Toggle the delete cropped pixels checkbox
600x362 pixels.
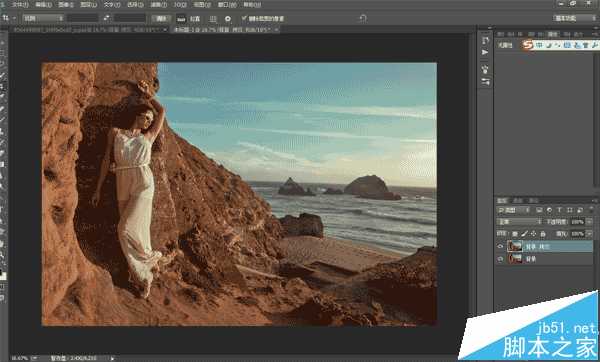(244, 18)
